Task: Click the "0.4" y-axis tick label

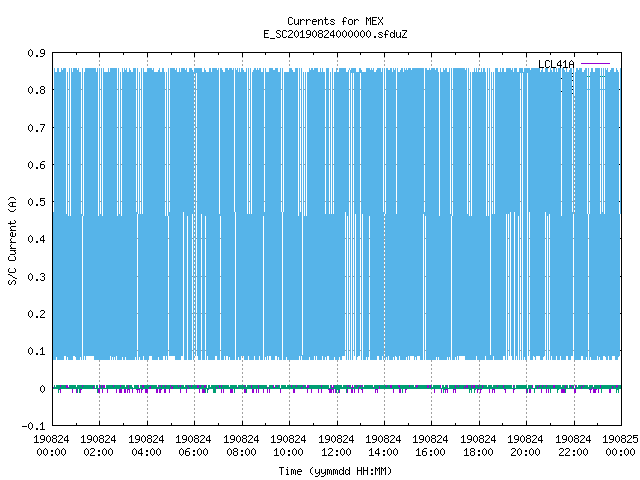Action: pos(36,239)
